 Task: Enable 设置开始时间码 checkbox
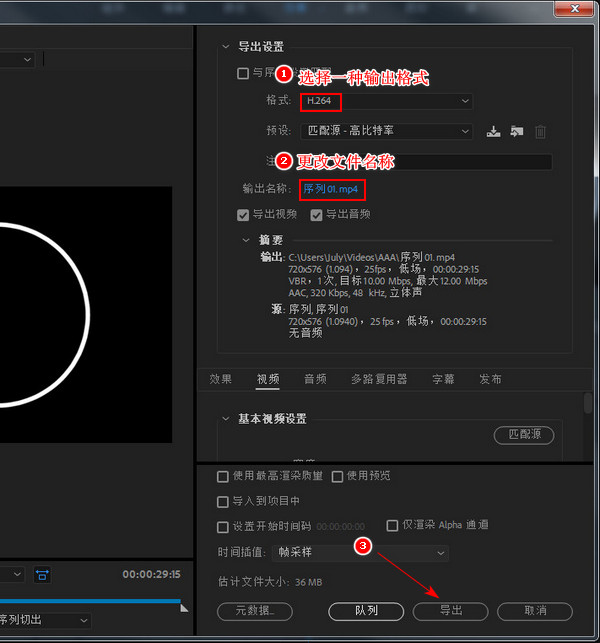tap(223, 527)
